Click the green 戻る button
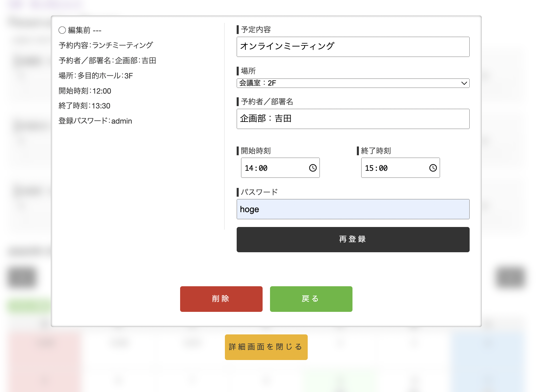Viewport: 540px width, 392px height. pyautogui.click(x=311, y=299)
